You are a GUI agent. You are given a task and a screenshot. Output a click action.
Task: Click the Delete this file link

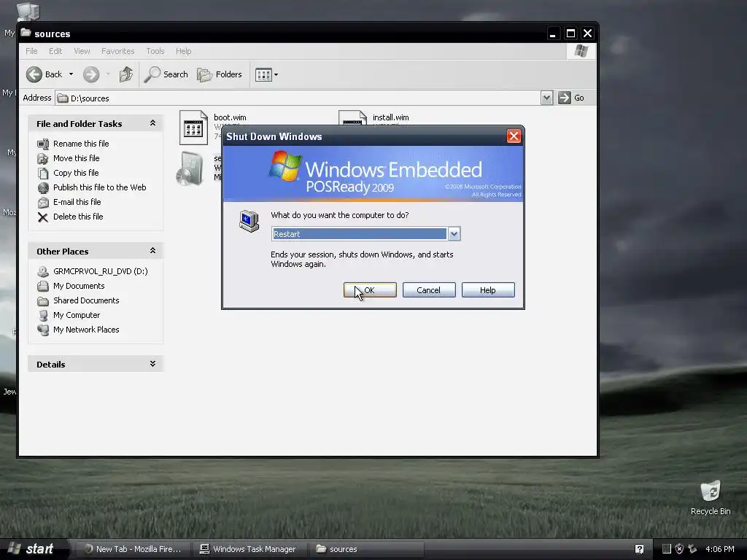tap(78, 216)
